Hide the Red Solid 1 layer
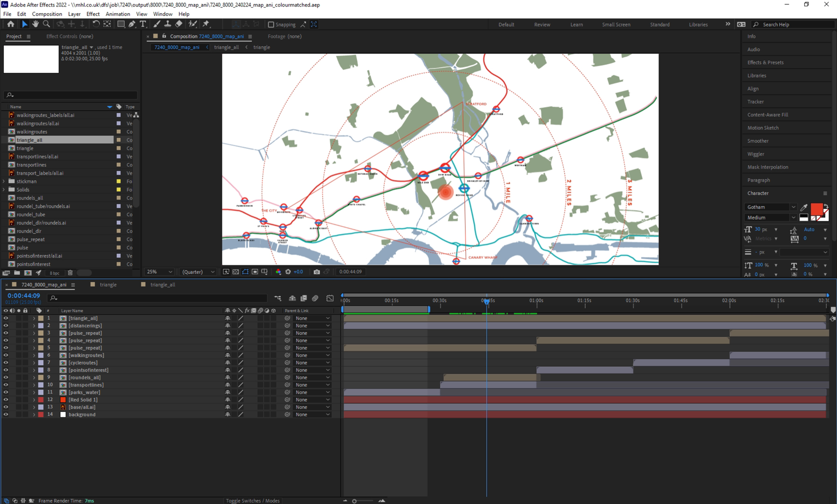837x504 pixels. [6, 400]
